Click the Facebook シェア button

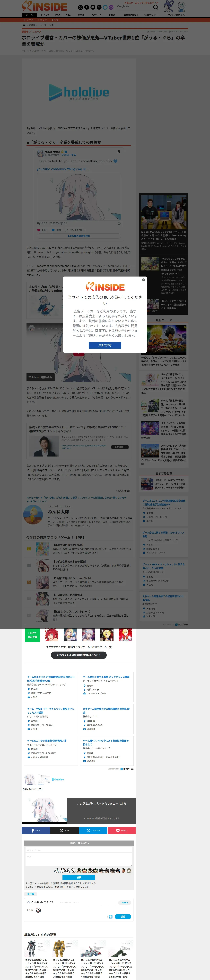coord(36,831)
